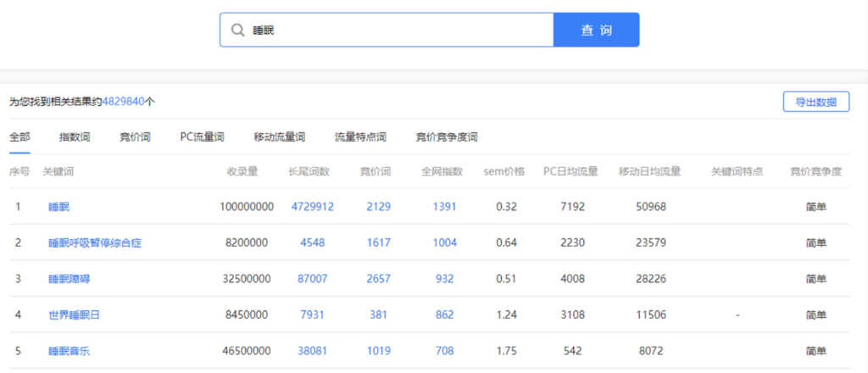Click the 导出数据 export button
Viewport: 868px width, 373px height.
point(816,102)
